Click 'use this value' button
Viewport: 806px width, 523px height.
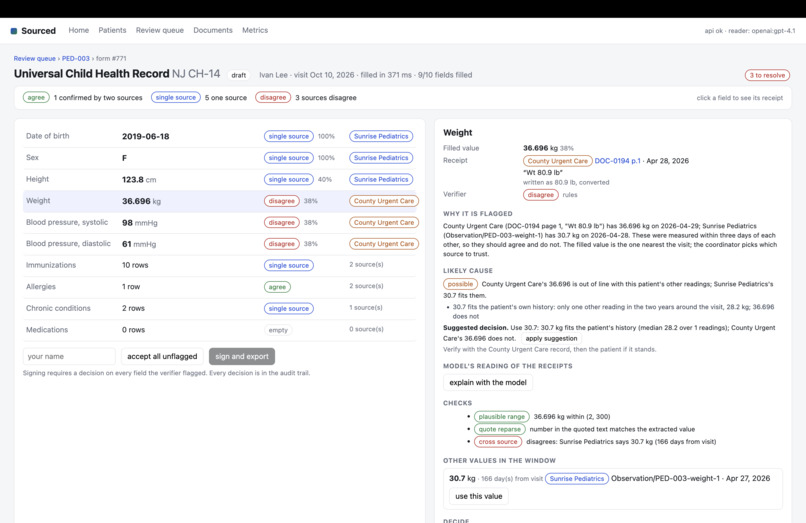[479, 496]
